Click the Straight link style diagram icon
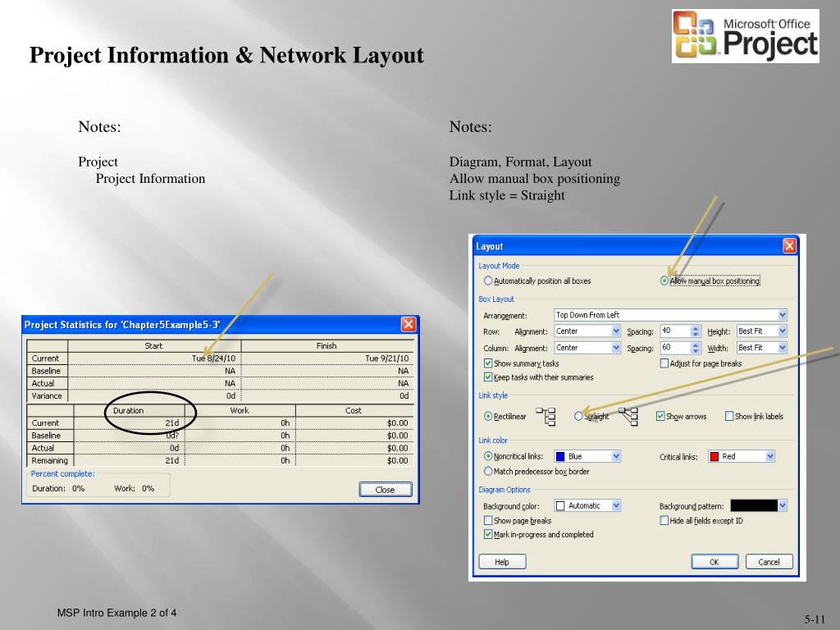 (628, 416)
